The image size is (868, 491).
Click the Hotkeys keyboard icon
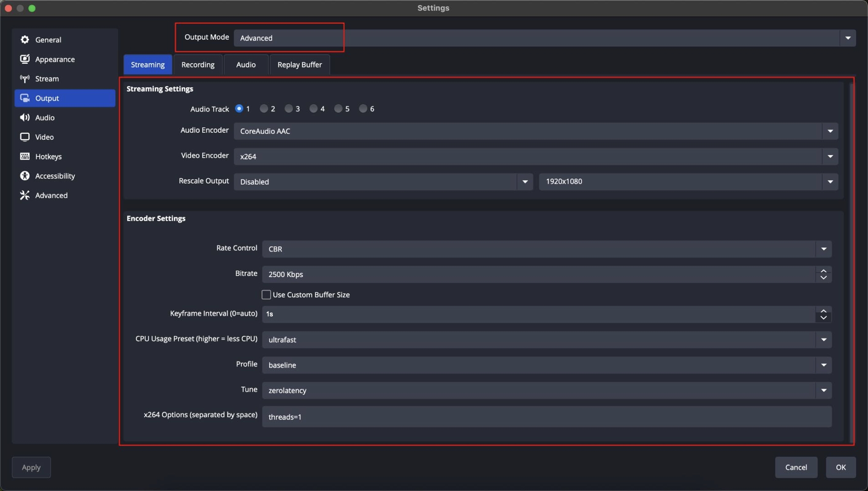click(x=25, y=156)
